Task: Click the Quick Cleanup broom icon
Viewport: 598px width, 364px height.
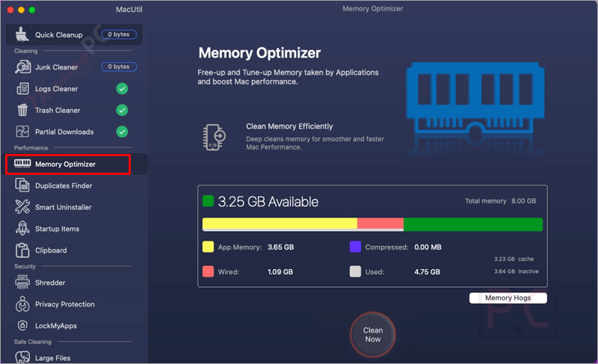Action: click(x=22, y=34)
